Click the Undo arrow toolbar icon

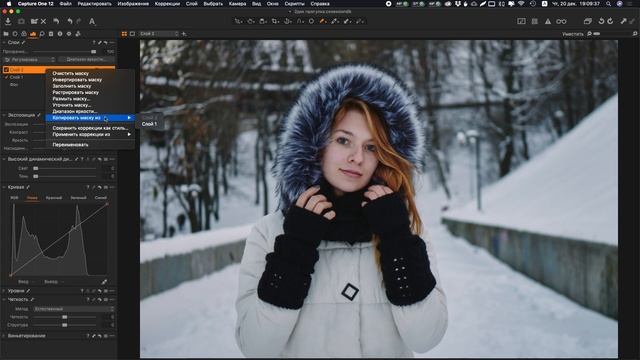pyautogui.click(x=70, y=21)
